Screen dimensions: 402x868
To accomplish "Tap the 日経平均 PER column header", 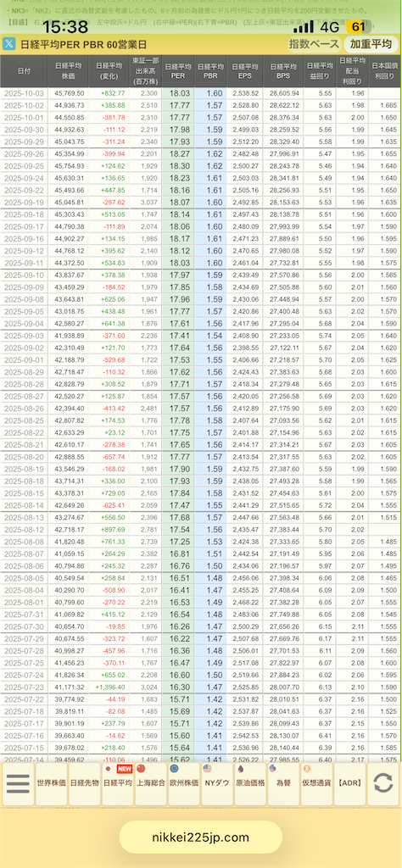I will click(x=178, y=71).
